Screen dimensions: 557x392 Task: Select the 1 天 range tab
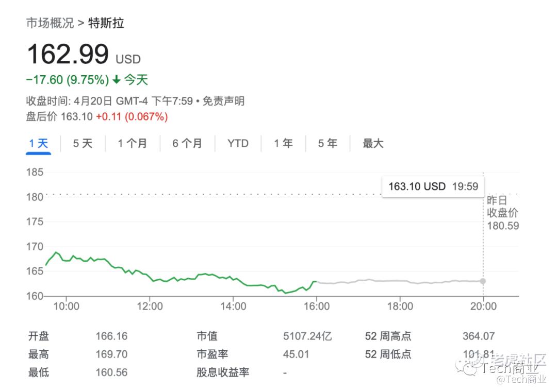click(39, 144)
